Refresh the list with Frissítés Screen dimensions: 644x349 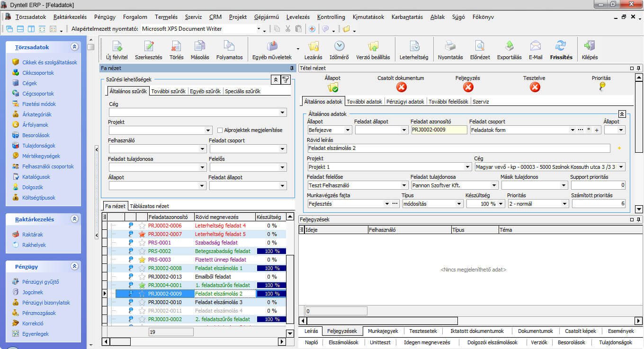(x=561, y=46)
